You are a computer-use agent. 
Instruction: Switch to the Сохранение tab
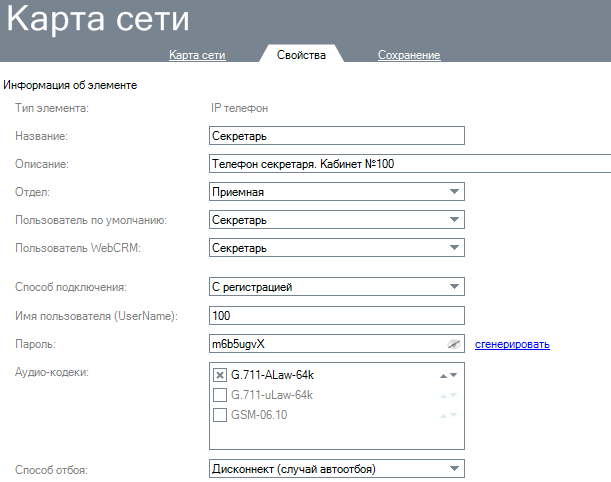tap(409, 55)
